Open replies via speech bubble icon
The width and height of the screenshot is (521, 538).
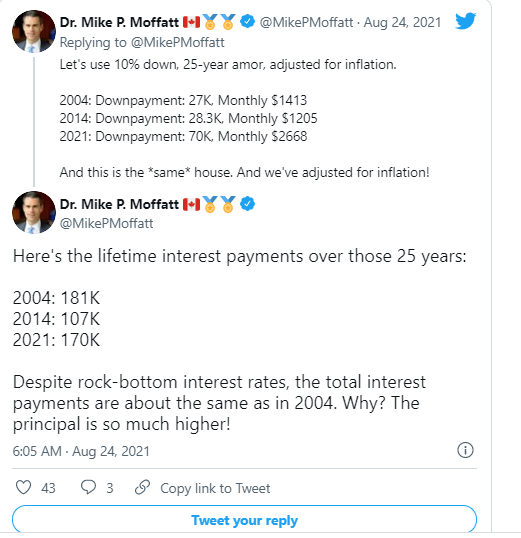pos(88,487)
